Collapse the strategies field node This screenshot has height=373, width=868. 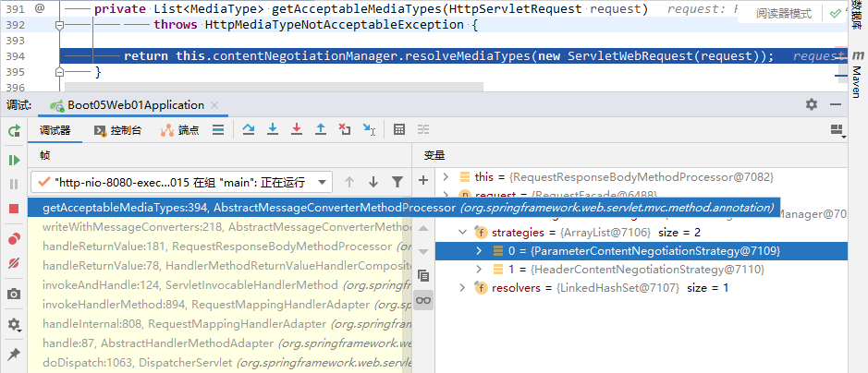pos(463,233)
